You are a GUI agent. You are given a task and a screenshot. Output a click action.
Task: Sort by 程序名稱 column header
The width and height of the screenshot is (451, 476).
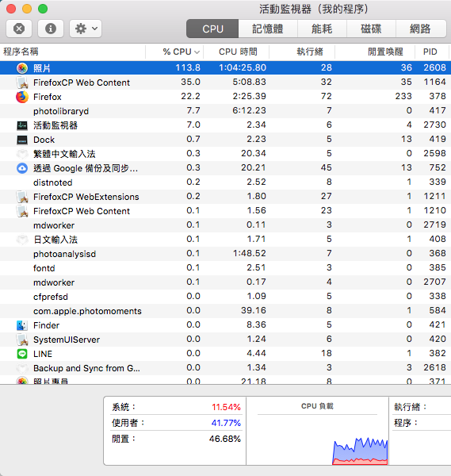tap(73, 52)
